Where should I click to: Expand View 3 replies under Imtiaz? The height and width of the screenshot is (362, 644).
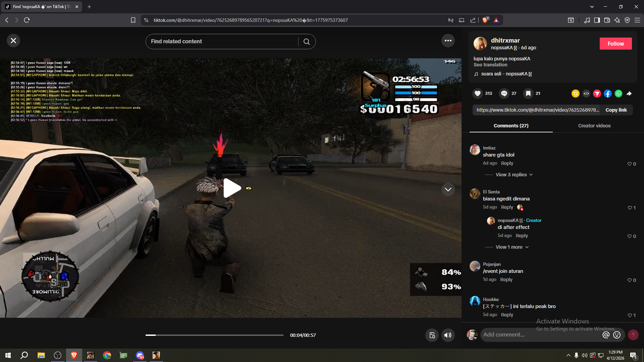(x=514, y=175)
